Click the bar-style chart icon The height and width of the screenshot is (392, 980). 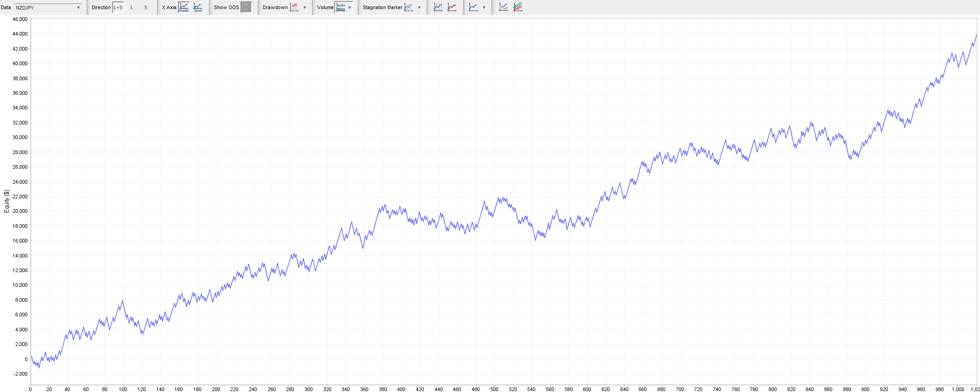(x=438, y=7)
